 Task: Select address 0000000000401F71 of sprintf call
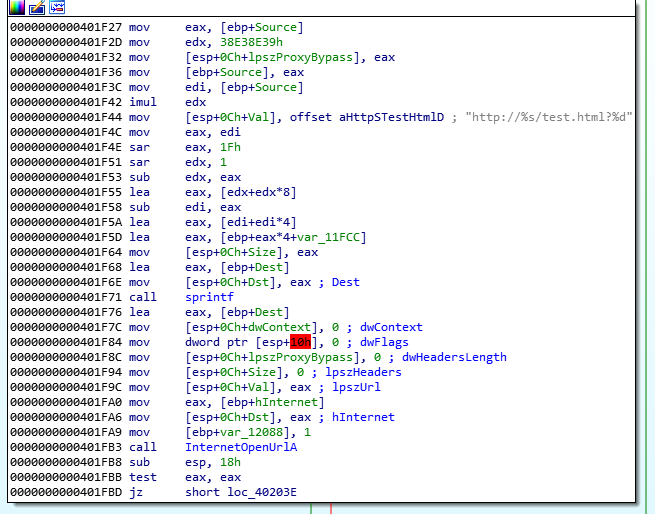(x=66, y=297)
